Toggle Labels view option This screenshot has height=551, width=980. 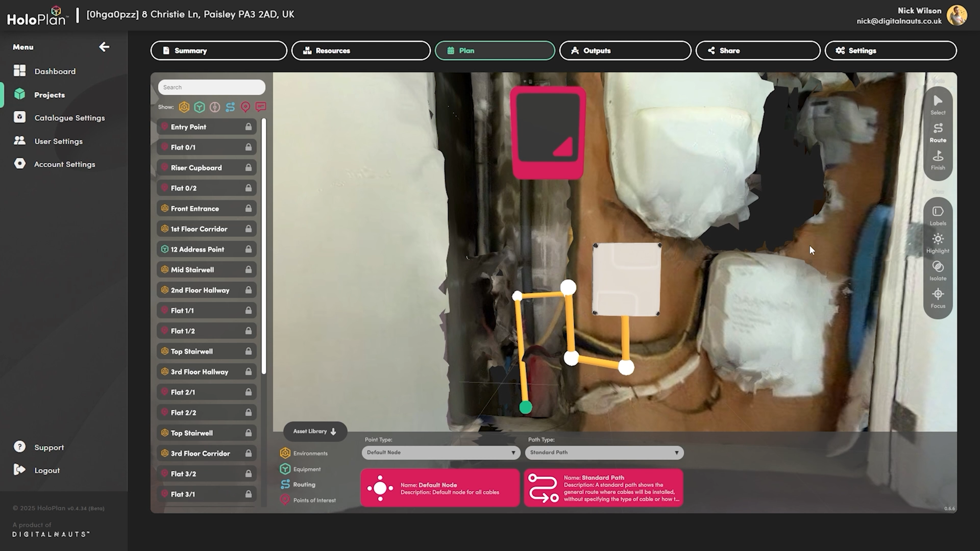coord(938,215)
